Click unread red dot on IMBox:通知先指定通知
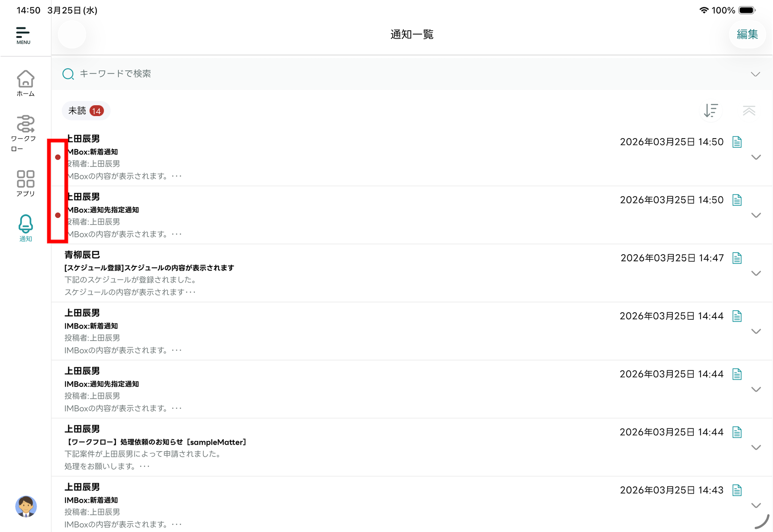The height and width of the screenshot is (532, 773). [58, 215]
